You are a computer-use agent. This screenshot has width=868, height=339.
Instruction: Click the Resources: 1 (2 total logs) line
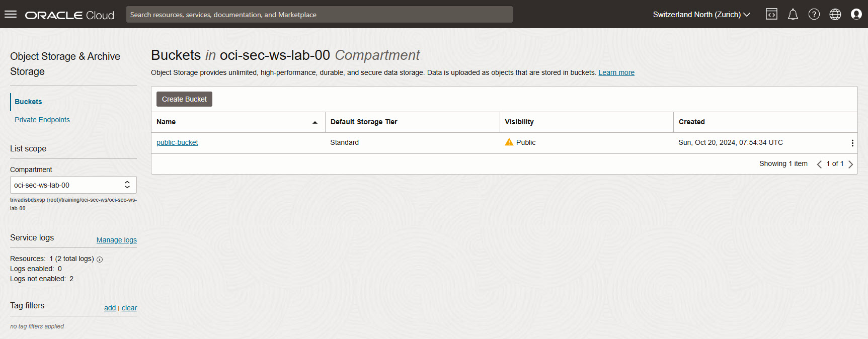(x=52, y=259)
